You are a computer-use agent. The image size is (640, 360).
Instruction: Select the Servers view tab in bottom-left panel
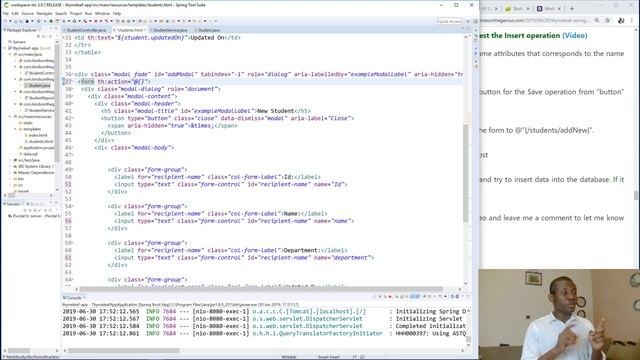13,204
